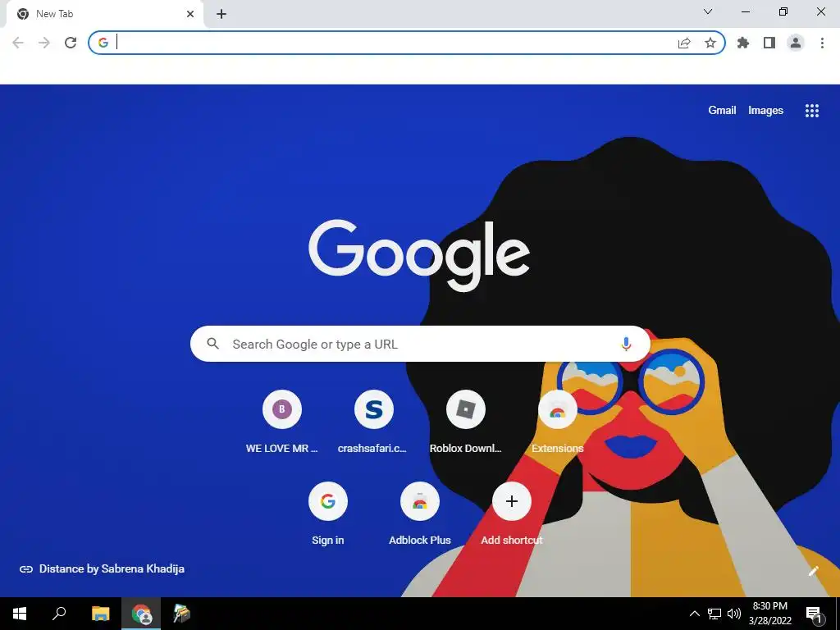The image size is (840, 630).
Task: Reload the current page
Action: click(71, 43)
